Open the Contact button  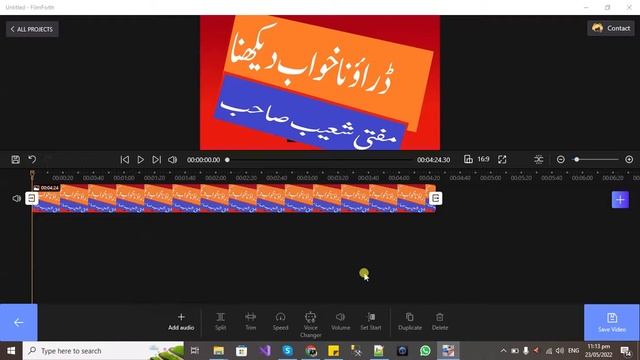point(611,28)
